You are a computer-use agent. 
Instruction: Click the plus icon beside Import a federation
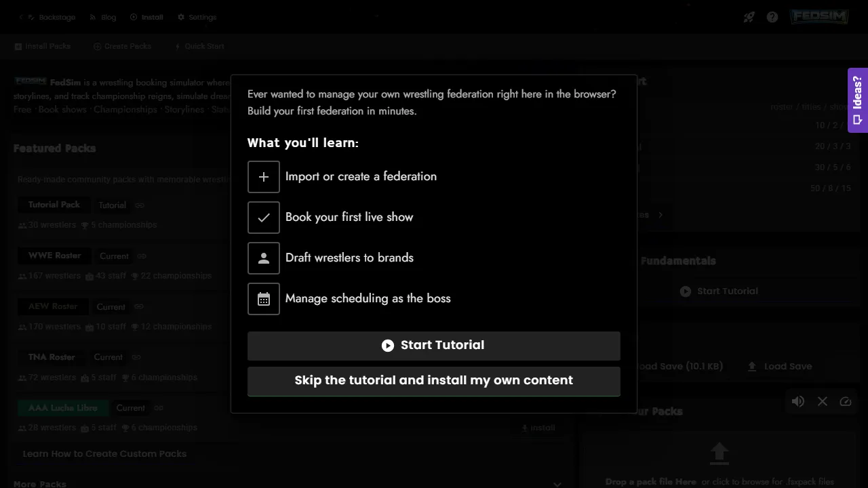point(264,177)
